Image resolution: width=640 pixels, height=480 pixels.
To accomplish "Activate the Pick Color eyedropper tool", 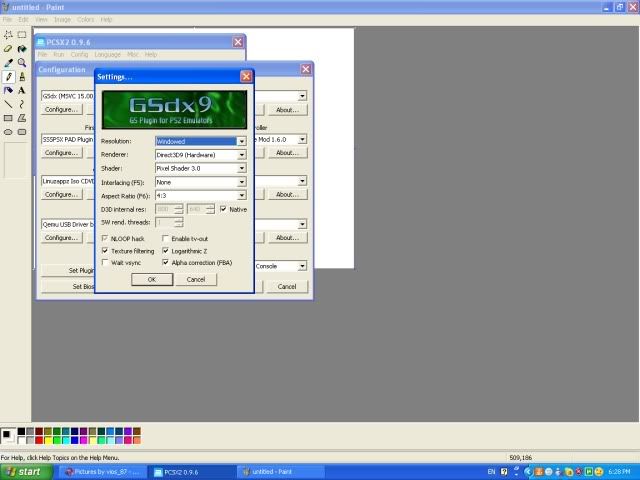I will click(x=8, y=63).
